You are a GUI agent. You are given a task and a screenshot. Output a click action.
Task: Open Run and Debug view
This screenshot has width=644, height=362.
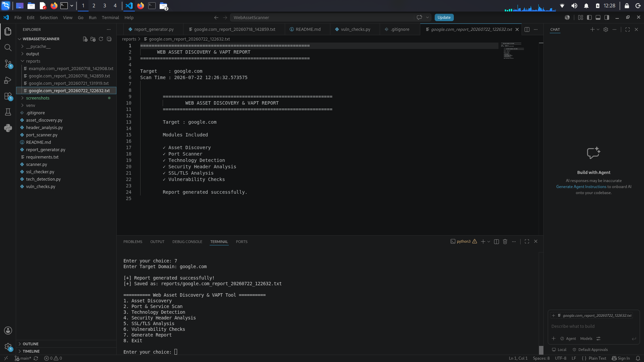pos(8,80)
